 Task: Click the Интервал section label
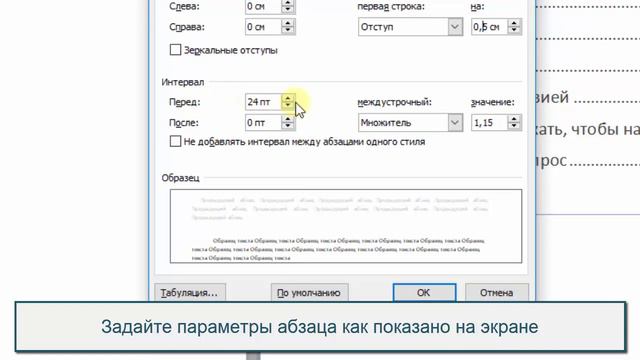[182, 82]
